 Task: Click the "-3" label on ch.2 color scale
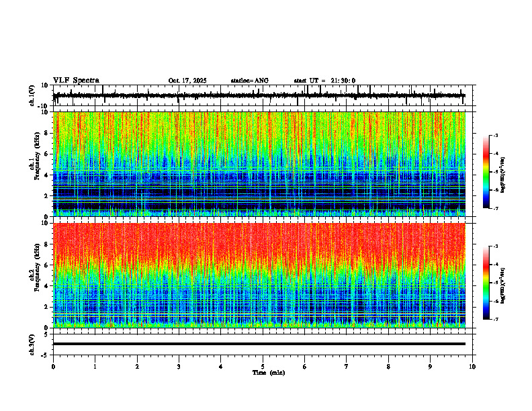tap(496, 246)
